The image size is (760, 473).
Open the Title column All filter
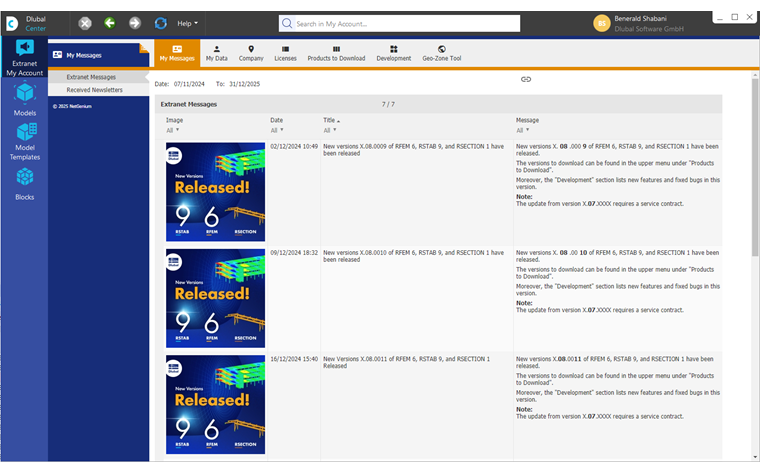tap(330, 130)
